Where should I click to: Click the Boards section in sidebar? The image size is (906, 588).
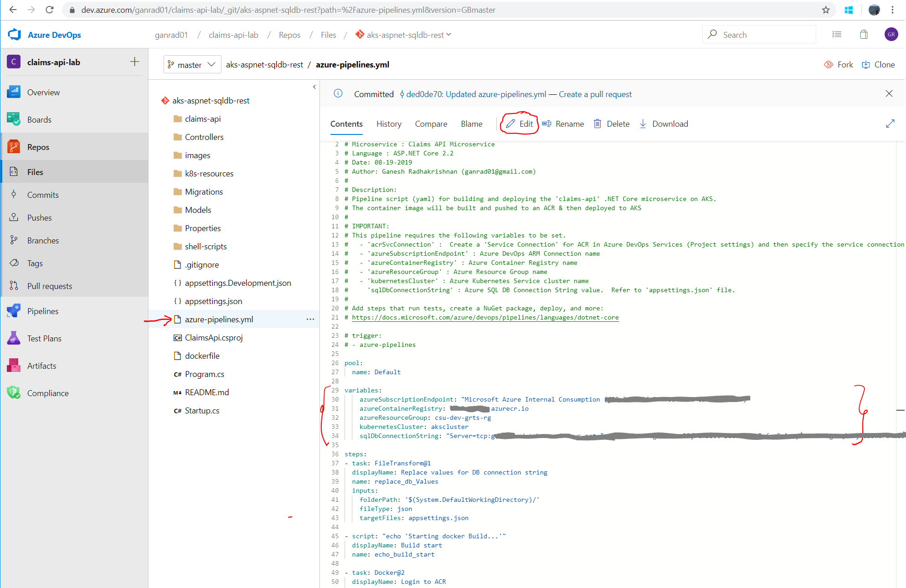point(38,119)
